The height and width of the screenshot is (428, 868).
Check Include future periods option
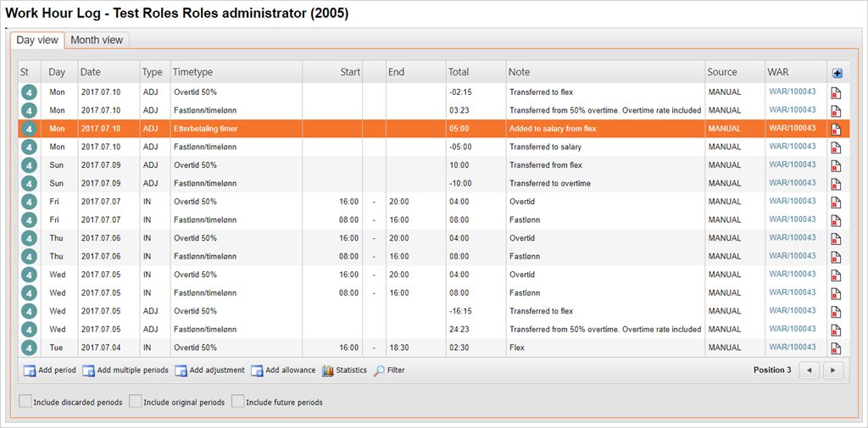(x=238, y=402)
